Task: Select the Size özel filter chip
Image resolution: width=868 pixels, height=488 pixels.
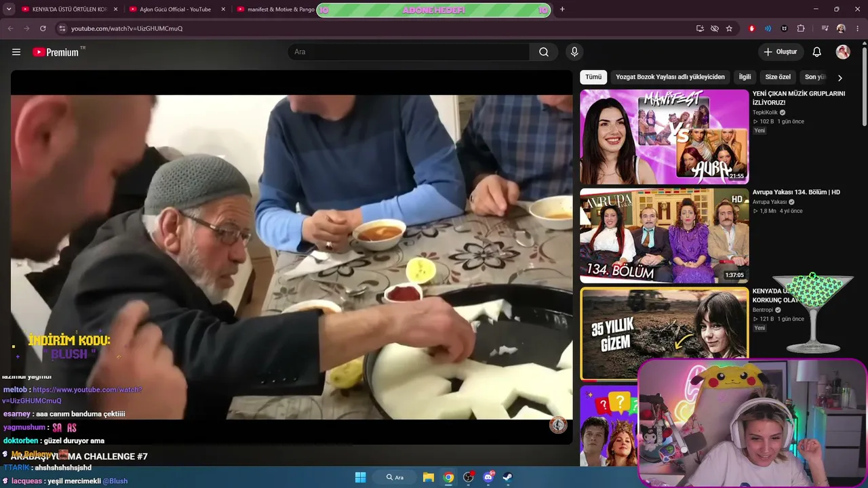Action: click(x=778, y=77)
